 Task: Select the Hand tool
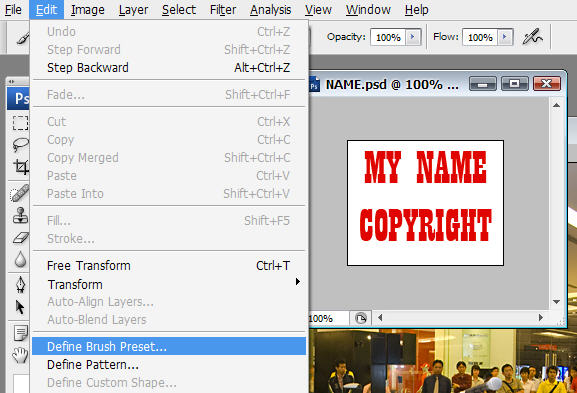coord(20,355)
